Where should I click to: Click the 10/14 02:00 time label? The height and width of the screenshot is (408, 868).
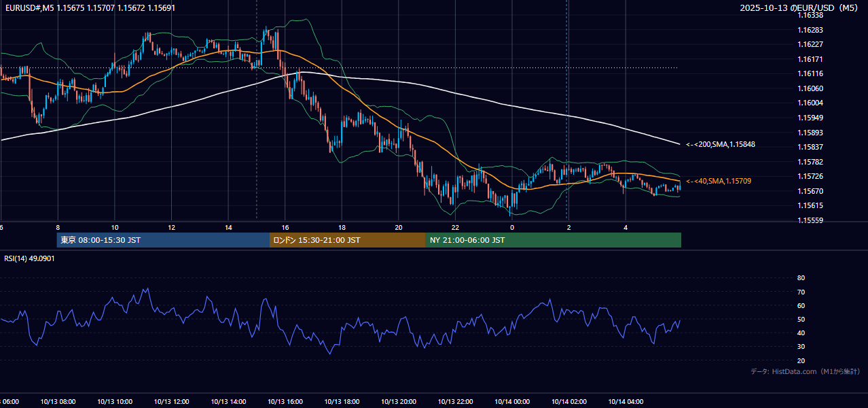(568, 401)
